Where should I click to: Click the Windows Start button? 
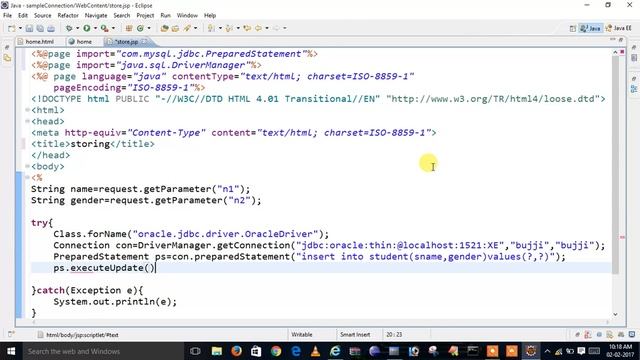[x=11, y=351]
